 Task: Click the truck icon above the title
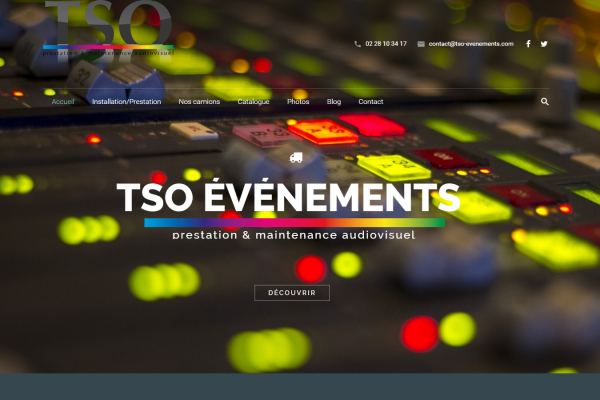coord(296,157)
